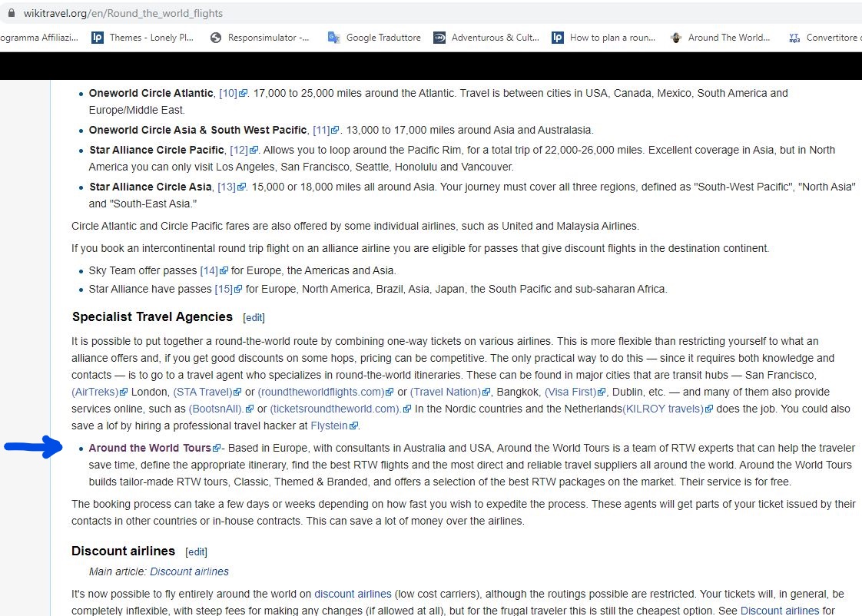Open the Discount airlines main article link
The height and width of the screenshot is (616, 862).
pyautogui.click(x=189, y=571)
